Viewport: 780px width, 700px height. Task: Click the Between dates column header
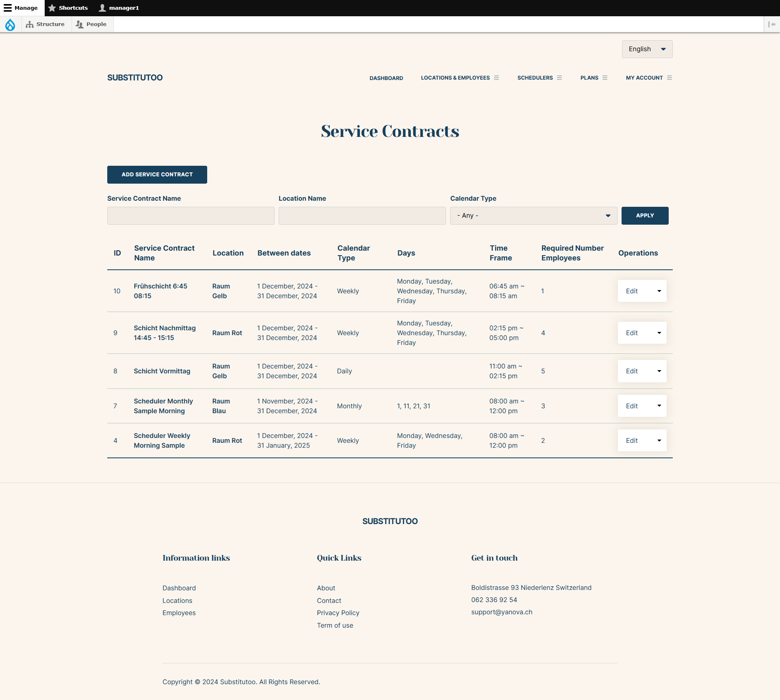(x=284, y=253)
